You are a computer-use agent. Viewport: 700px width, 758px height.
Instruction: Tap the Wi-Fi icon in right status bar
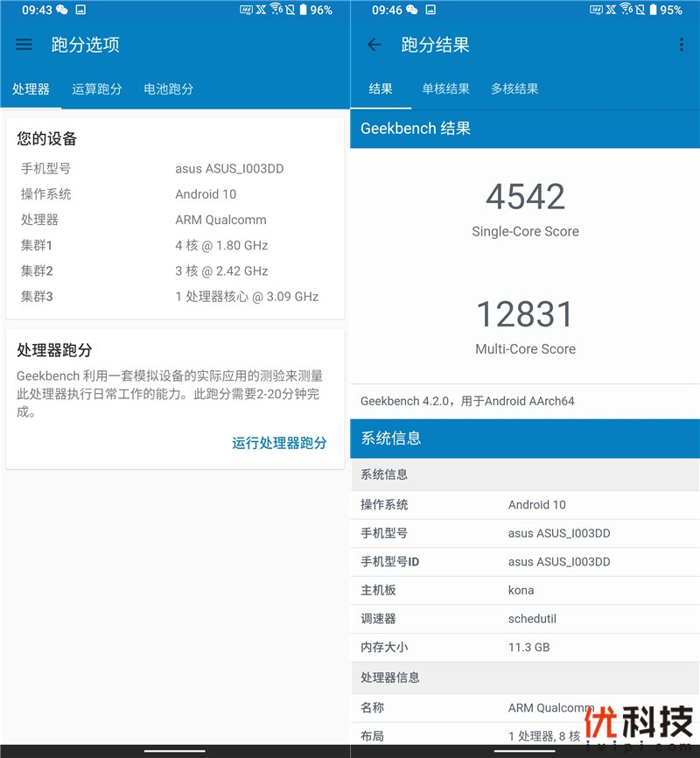point(626,11)
